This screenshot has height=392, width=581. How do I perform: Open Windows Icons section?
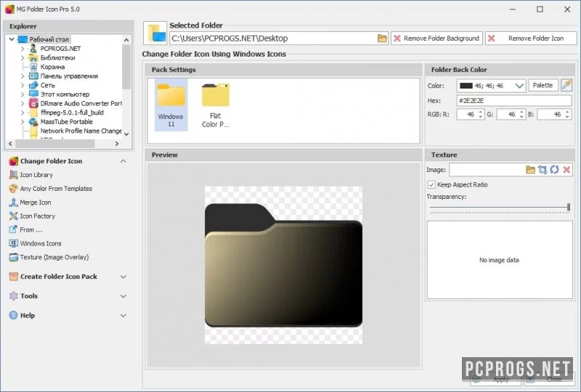tap(36, 243)
